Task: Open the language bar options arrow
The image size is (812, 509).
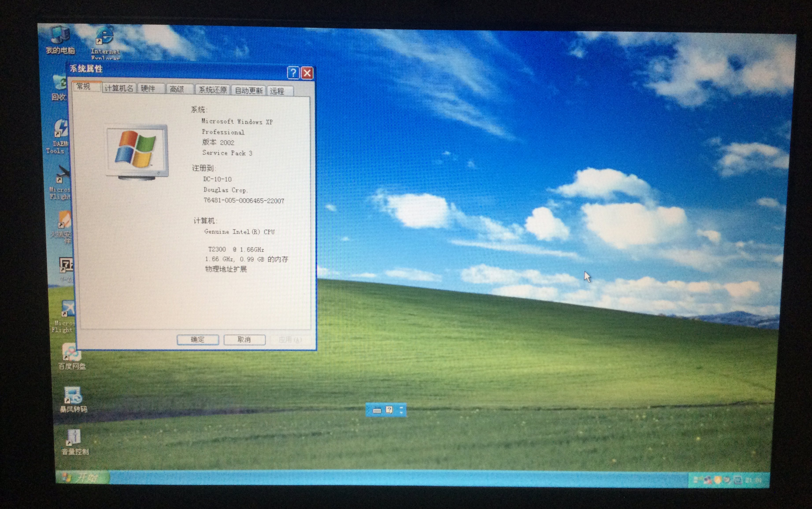Action: point(401,413)
